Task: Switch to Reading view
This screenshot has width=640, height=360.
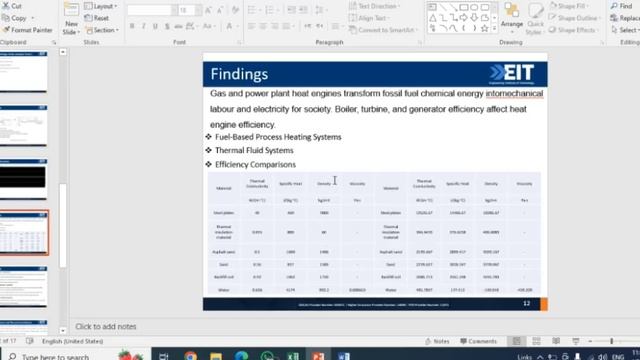Action: point(556,341)
